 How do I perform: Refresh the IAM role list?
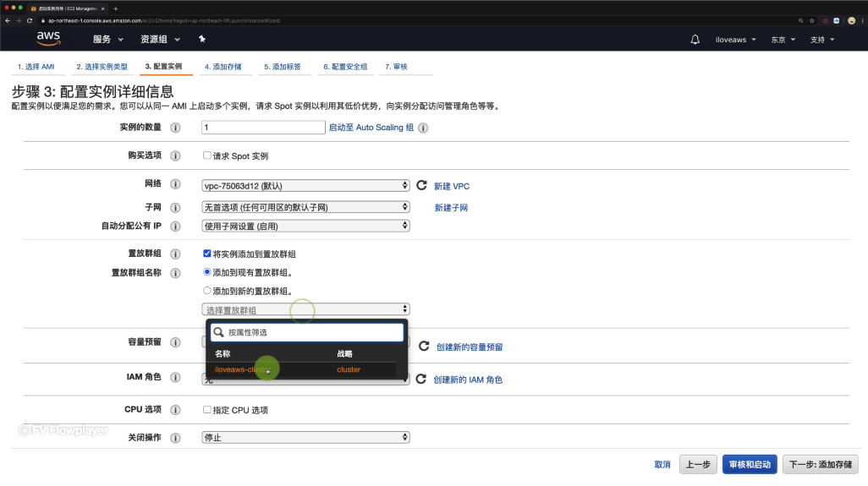pos(421,379)
